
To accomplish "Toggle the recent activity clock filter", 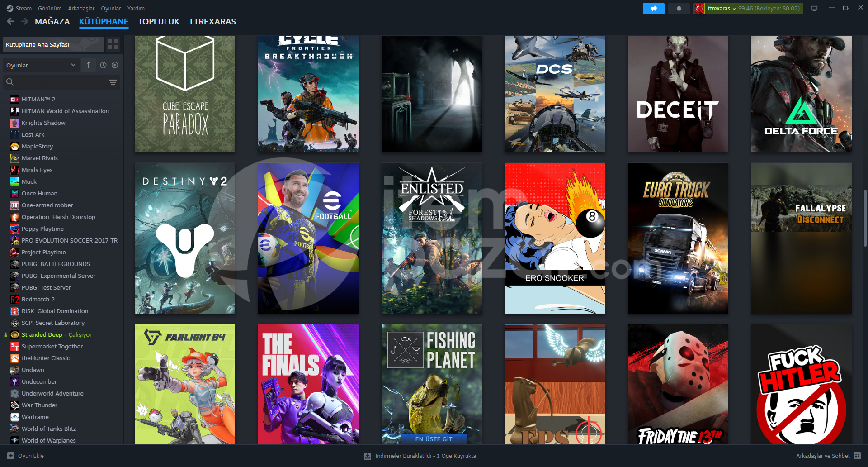I will [103, 65].
